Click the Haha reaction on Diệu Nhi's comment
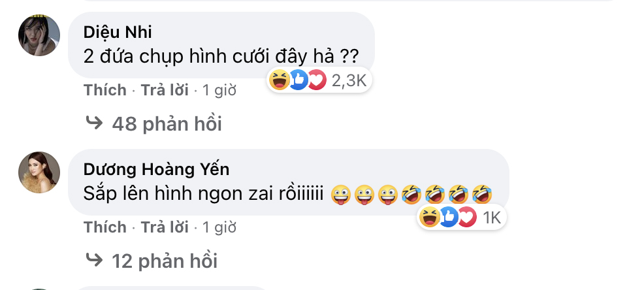644x290 pixels. 280,80
